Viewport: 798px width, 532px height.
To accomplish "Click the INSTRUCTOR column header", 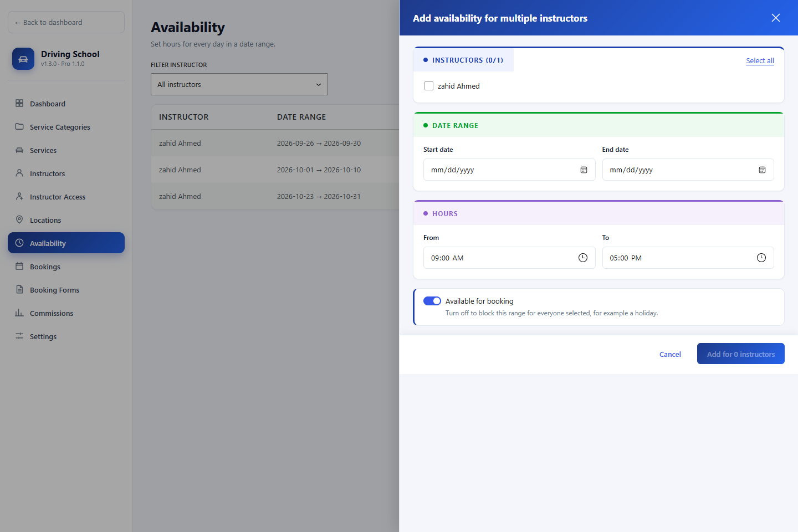I will (x=184, y=117).
